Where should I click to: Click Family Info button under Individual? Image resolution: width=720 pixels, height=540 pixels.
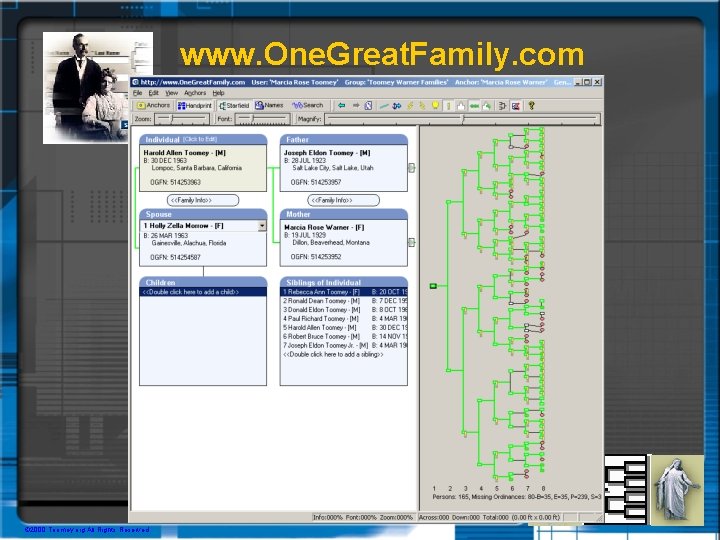click(x=203, y=200)
